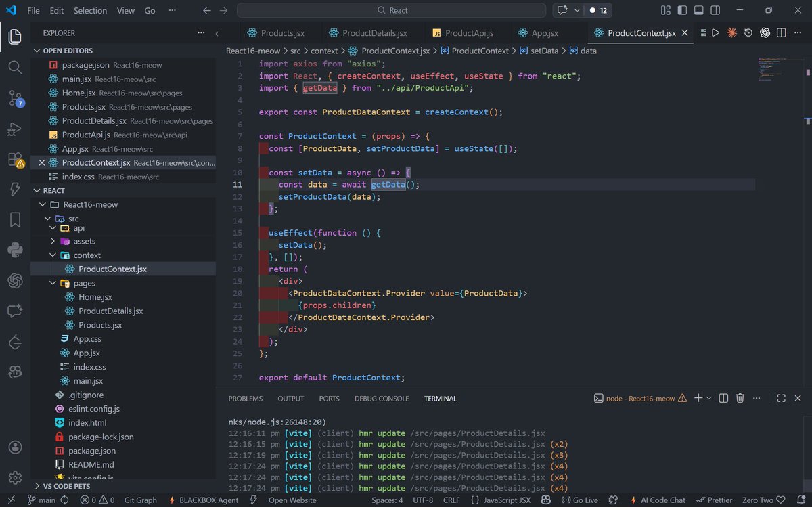Toggle the secondary side bar
This screenshot has width=812, height=507.
coord(717,10)
